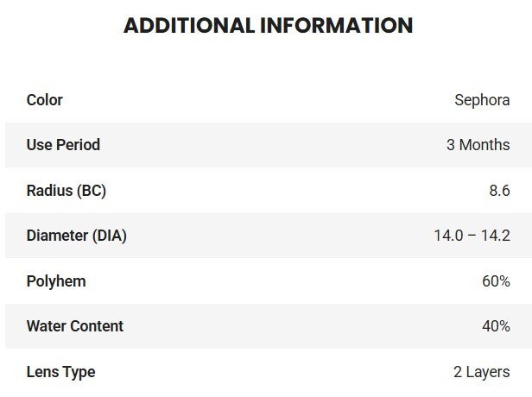
Task: Click the Polyhem label
Action: [56, 281]
